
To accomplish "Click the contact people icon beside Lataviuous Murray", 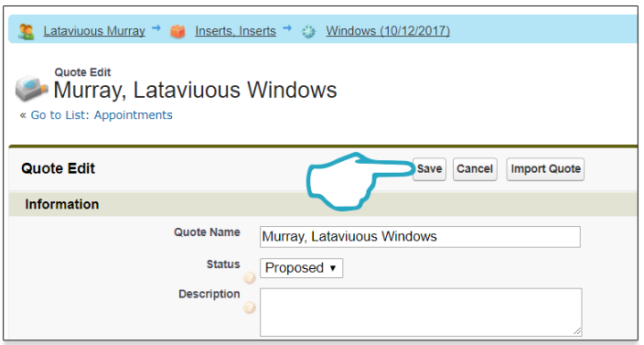I will (x=26, y=32).
